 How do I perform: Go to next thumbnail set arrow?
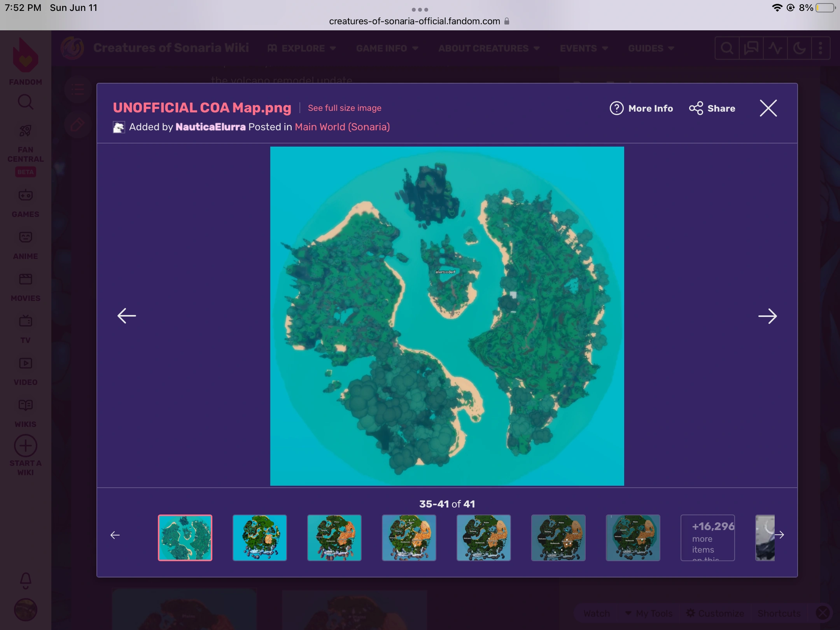(x=779, y=535)
